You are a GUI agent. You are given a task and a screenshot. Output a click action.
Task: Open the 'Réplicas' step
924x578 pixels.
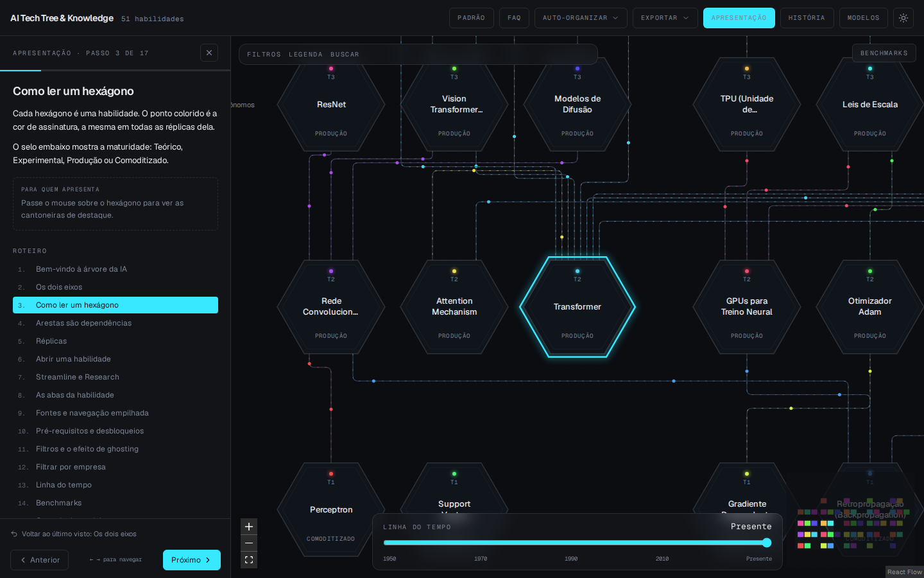(x=116, y=341)
